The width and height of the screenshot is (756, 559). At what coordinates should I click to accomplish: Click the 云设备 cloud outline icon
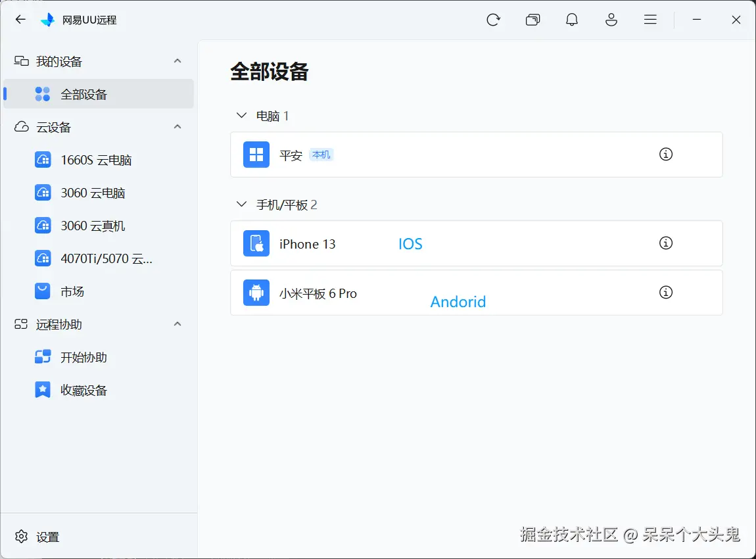[x=21, y=127]
